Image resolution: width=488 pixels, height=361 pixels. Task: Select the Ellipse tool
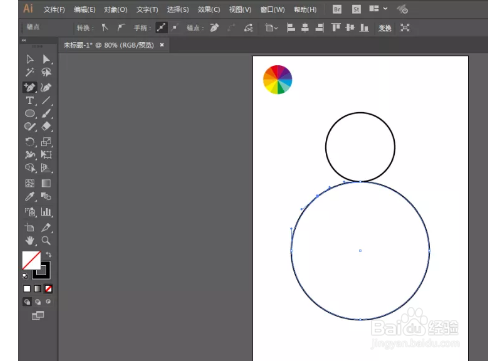point(30,113)
